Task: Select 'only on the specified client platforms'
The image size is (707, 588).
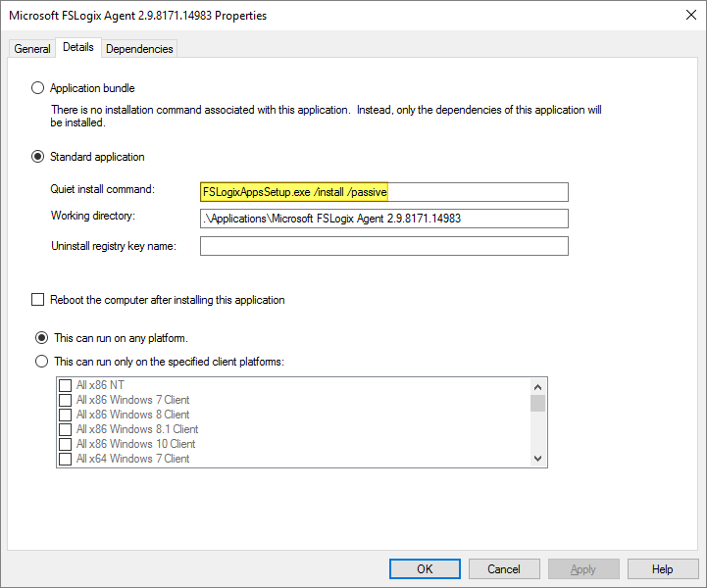Action: [41, 362]
